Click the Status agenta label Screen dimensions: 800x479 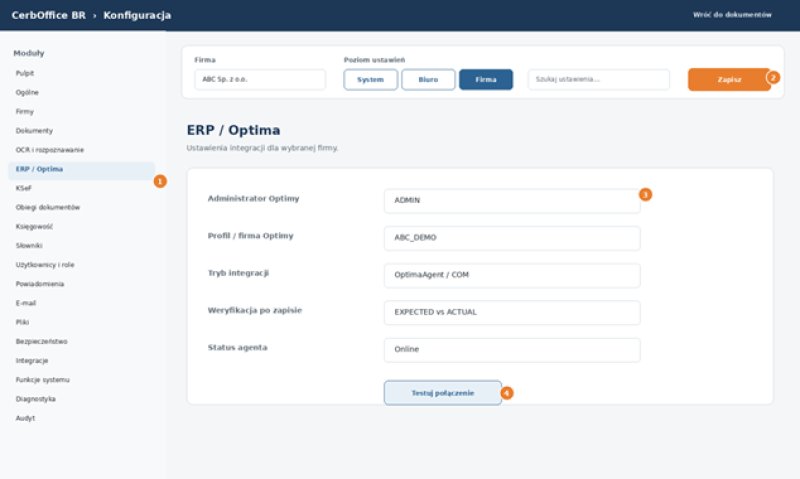(x=237, y=347)
